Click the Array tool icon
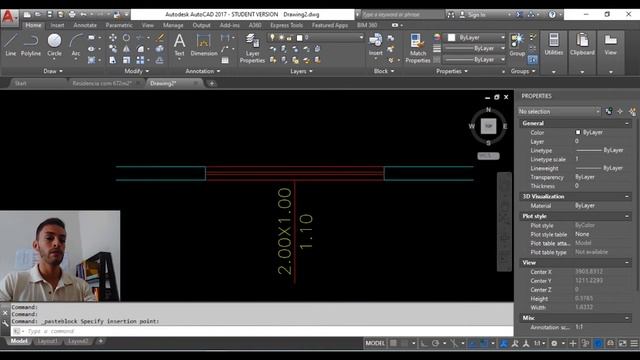This screenshot has height=360, width=640. coord(140,60)
